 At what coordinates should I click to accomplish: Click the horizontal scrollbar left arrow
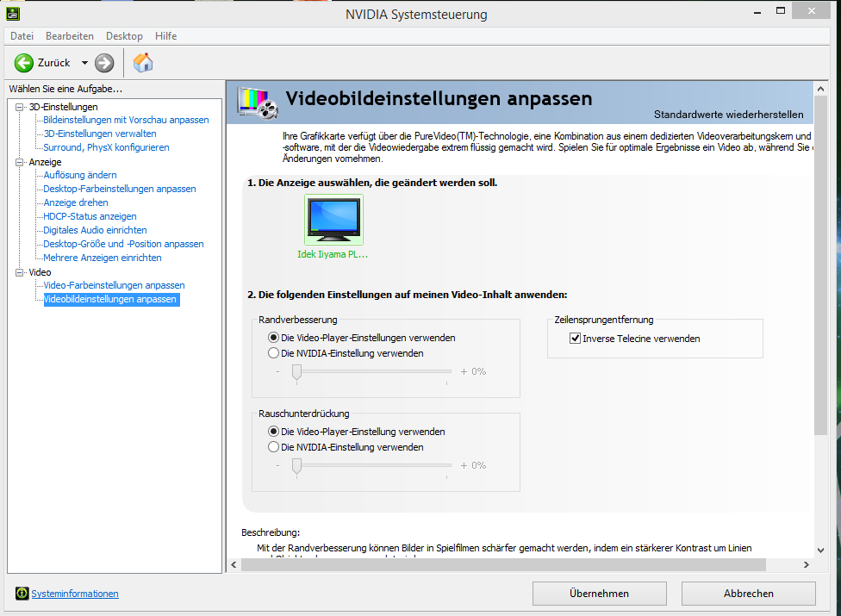[x=234, y=564]
